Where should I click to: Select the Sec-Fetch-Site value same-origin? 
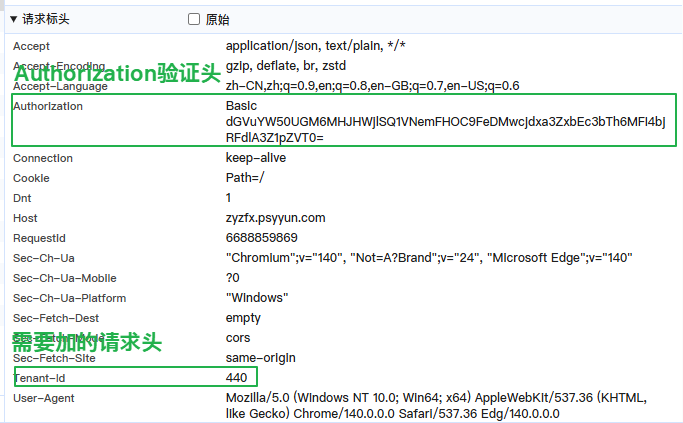coord(261,358)
